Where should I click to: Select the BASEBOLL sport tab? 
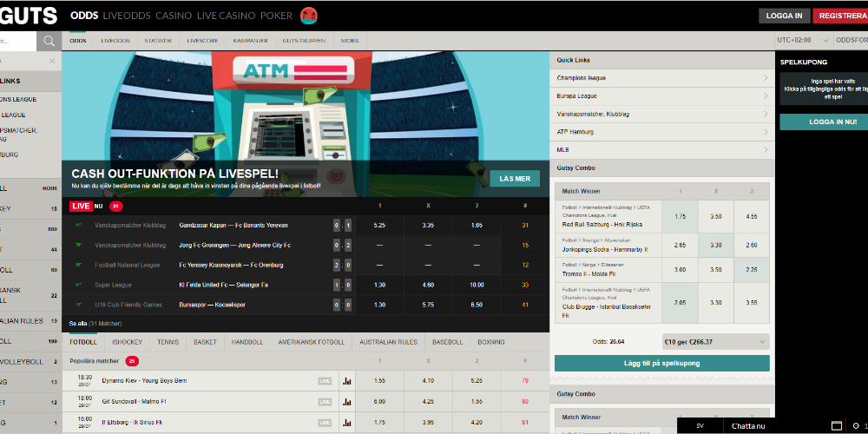coord(448,342)
